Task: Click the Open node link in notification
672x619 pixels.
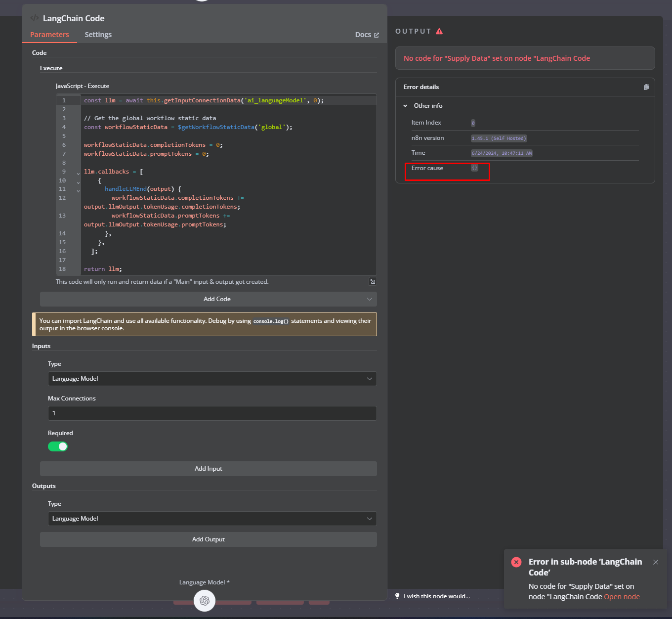Action: (x=622, y=597)
